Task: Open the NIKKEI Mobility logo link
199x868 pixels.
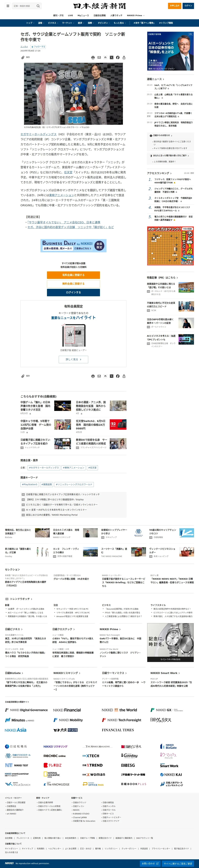Action: click(68, 720)
